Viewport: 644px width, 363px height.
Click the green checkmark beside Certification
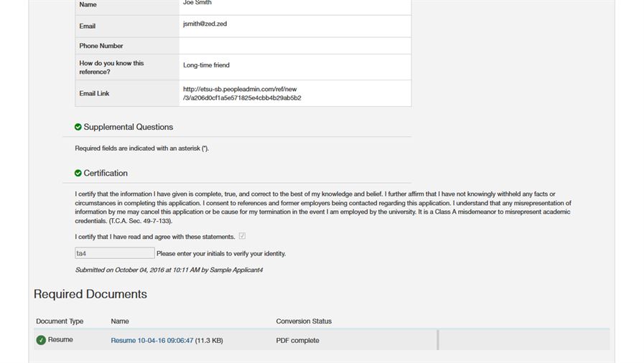[x=78, y=173]
